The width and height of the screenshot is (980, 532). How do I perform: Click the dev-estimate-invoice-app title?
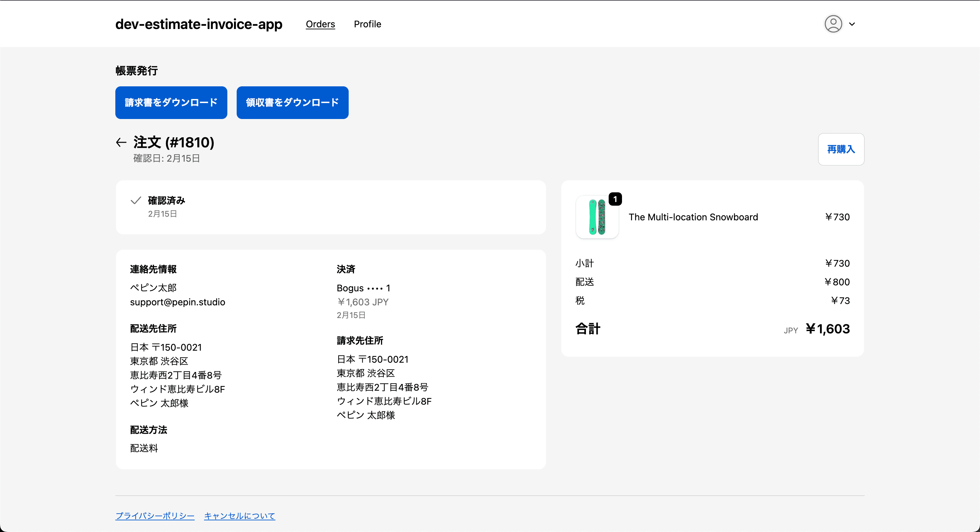point(199,24)
